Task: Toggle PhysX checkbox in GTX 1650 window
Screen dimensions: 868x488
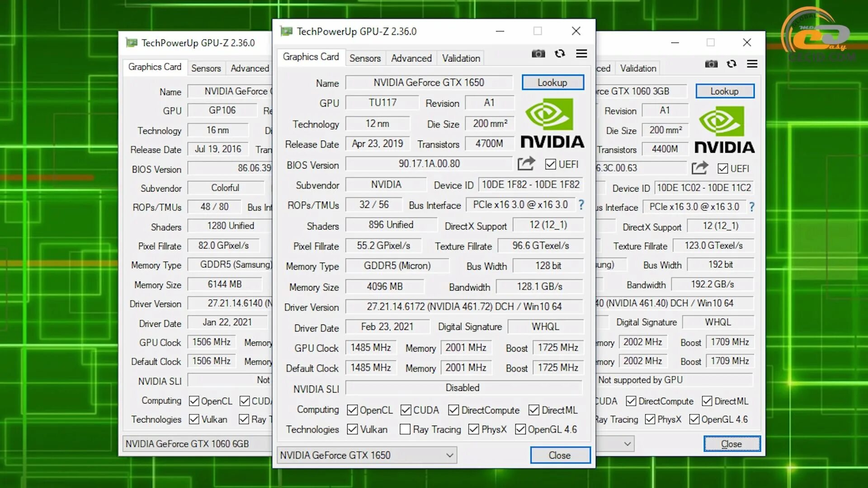Action: point(474,429)
